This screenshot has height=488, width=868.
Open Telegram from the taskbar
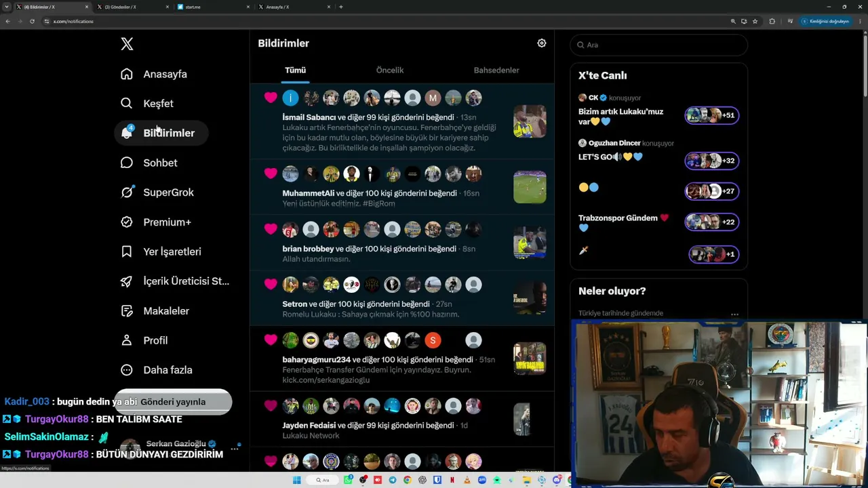pos(393,480)
